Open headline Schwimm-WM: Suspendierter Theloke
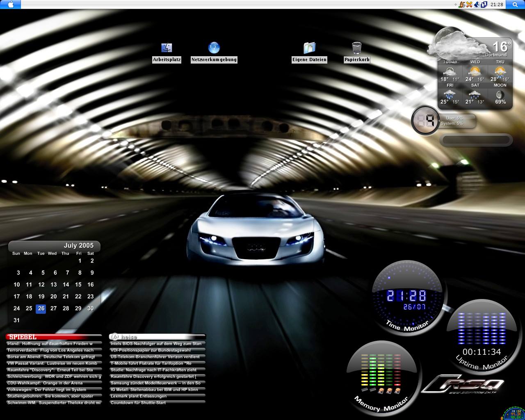This screenshot has height=420, width=525. (x=54, y=403)
